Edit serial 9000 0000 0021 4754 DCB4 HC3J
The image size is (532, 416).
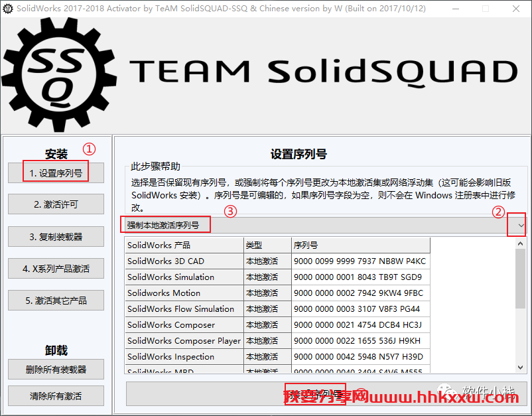tap(361, 324)
